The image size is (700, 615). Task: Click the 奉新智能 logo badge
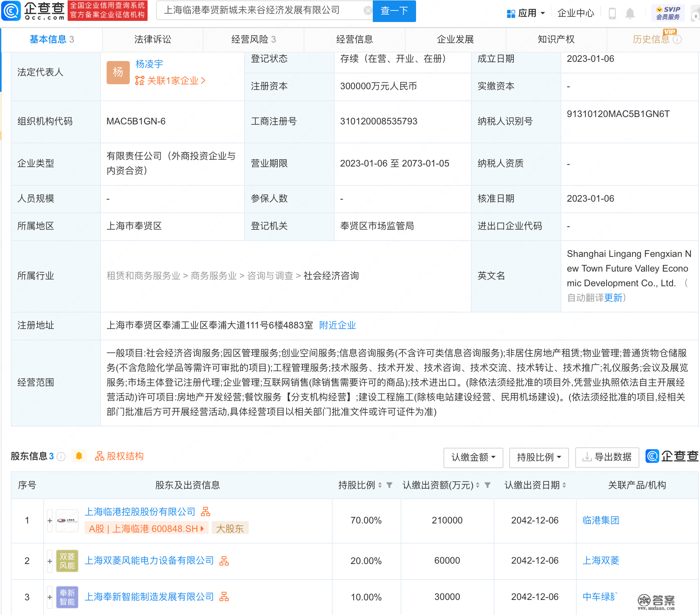coord(67,597)
